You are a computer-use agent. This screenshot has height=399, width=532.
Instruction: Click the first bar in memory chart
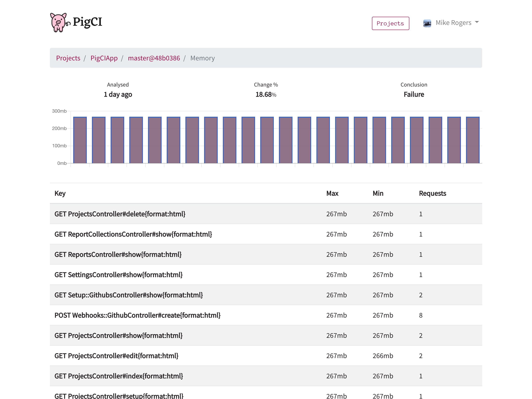tap(80, 140)
